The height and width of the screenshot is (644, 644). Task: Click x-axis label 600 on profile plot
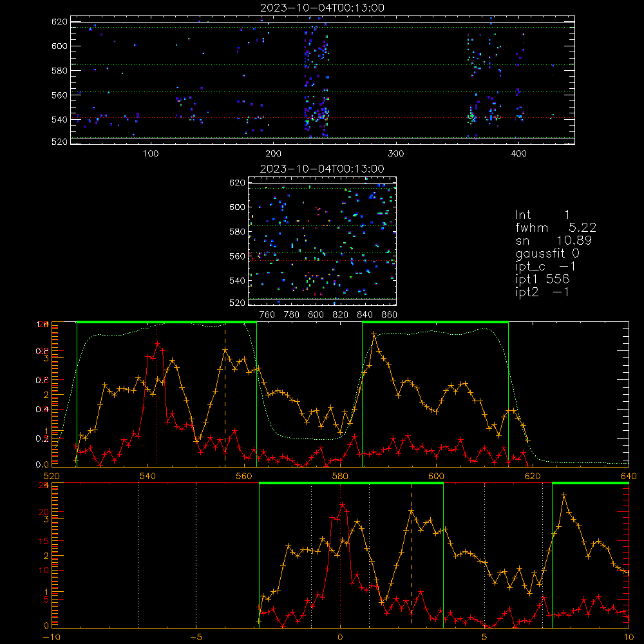tap(436, 477)
